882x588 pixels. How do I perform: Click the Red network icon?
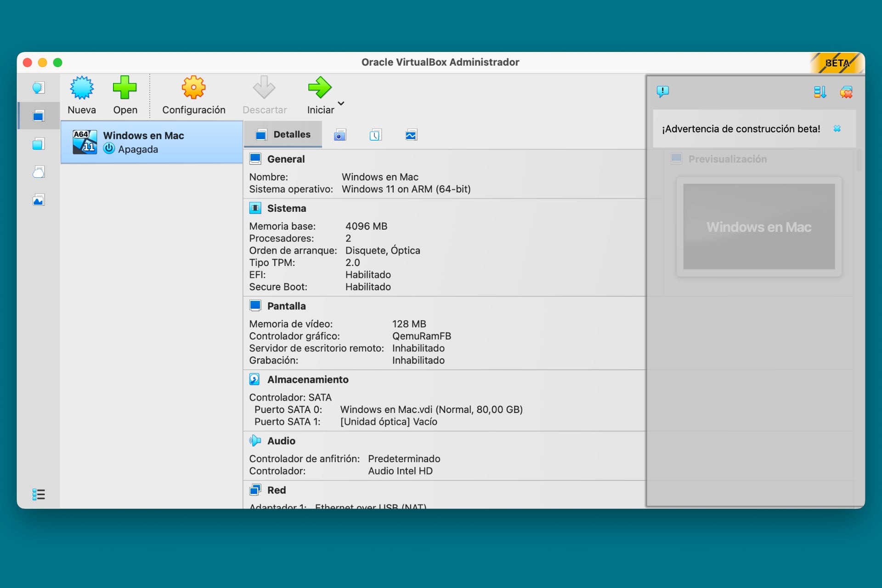click(x=255, y=490)
